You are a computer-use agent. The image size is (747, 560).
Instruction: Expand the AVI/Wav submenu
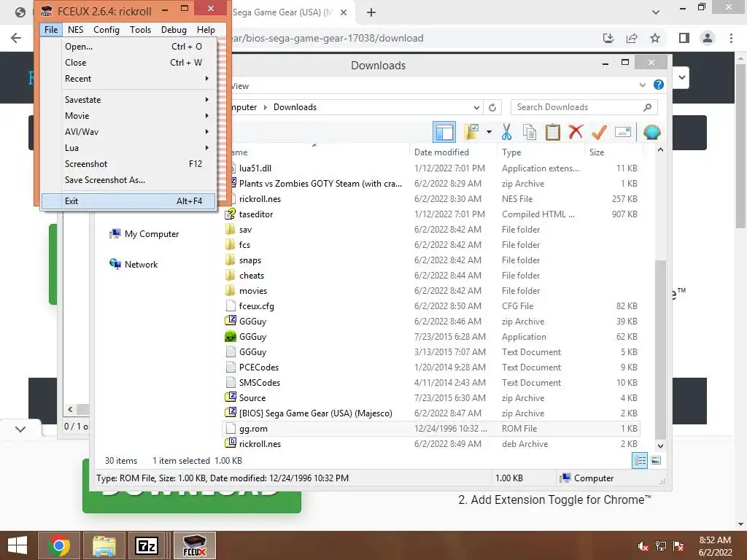pos(128,132)
